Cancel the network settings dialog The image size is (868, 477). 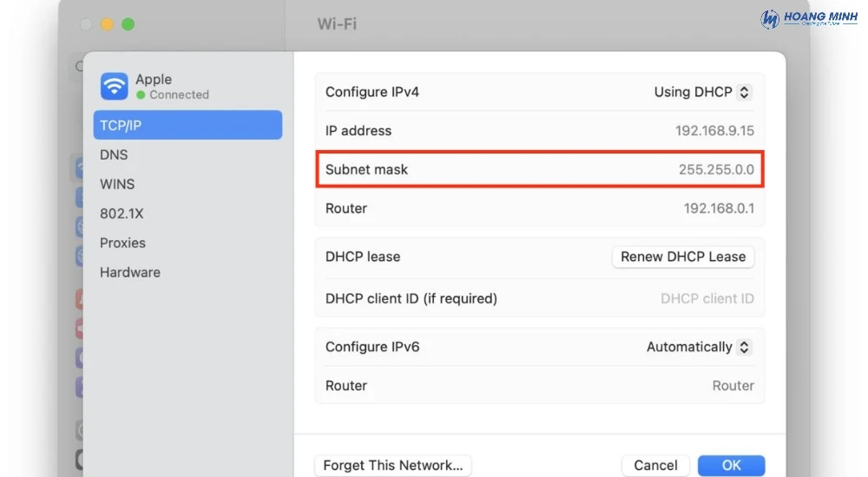pos(655,466)
